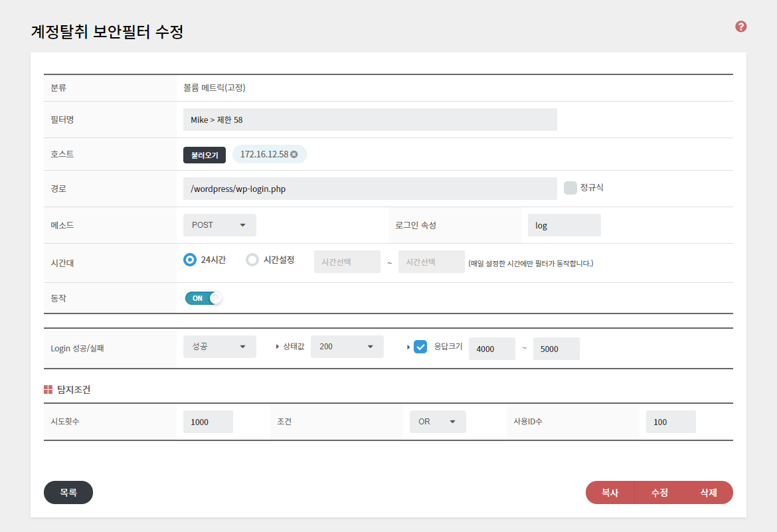The image size is (777, 532).
Task: Select the 24시간 radio option
Action: [190, 260]
